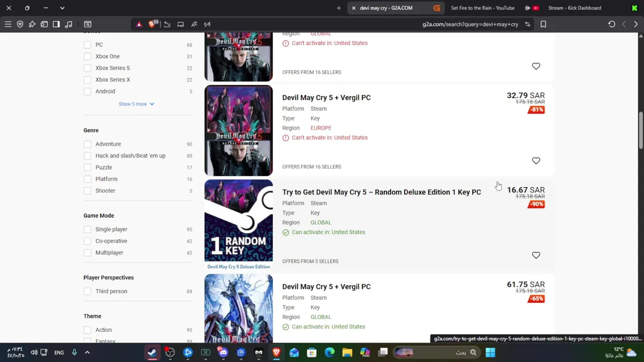
Task: Bookmark this page with the bookmark icon
Action: click(x=543, y=24)
